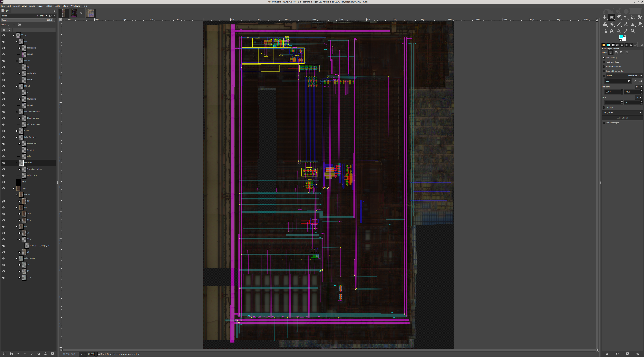Select the Fuzzy Select magic wand tool
This screenshot has width=644, height=357.
626,17
